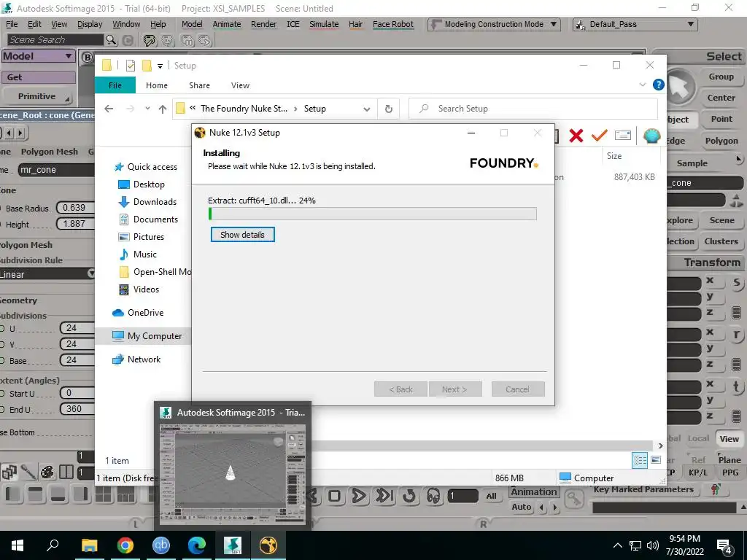The image size is (747, 560).
Task: Switch transform to View mode
Action: point(729,438)
